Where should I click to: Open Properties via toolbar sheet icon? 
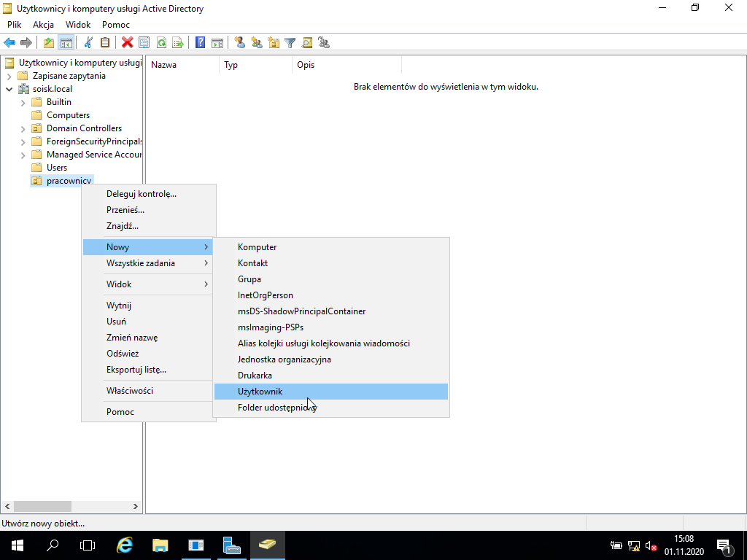click(144, 42)
